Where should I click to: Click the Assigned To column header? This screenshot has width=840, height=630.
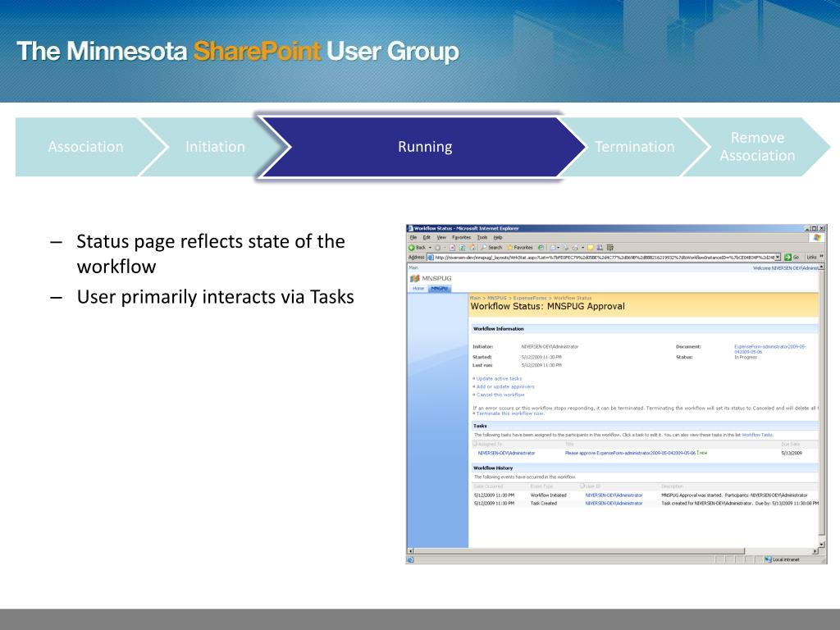(x=490, y=444)
